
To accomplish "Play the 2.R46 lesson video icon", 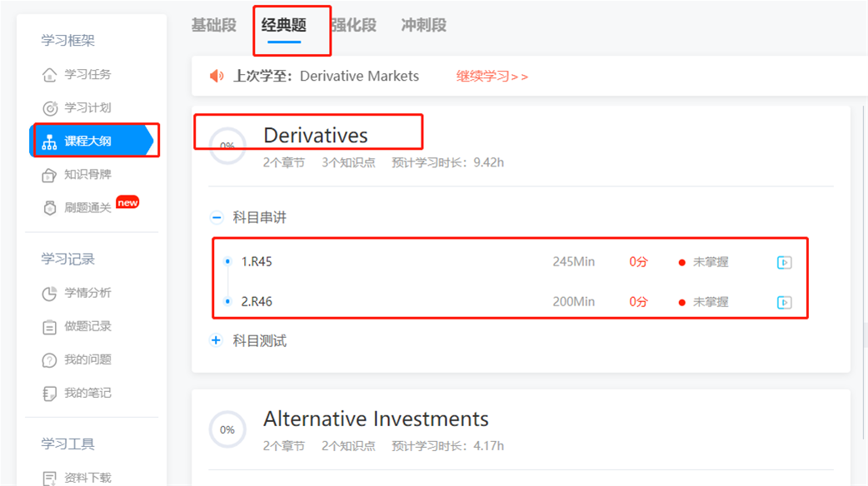I will coord(784,302).
